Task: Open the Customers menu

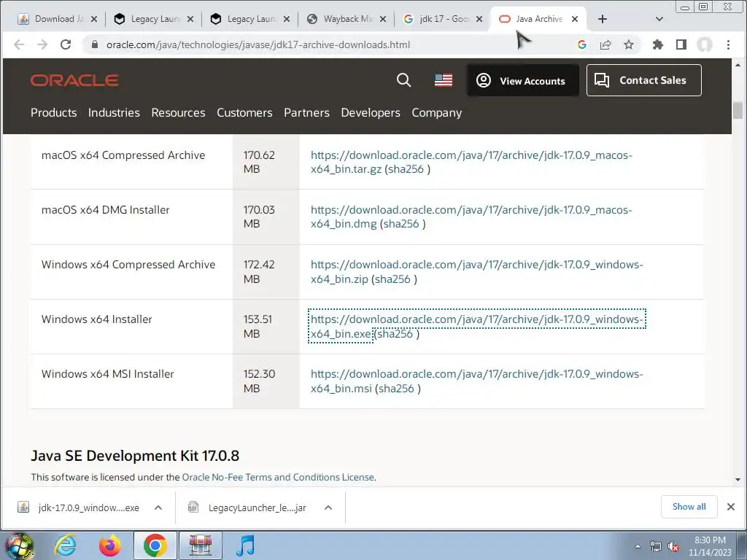Action: click(244, 113)
